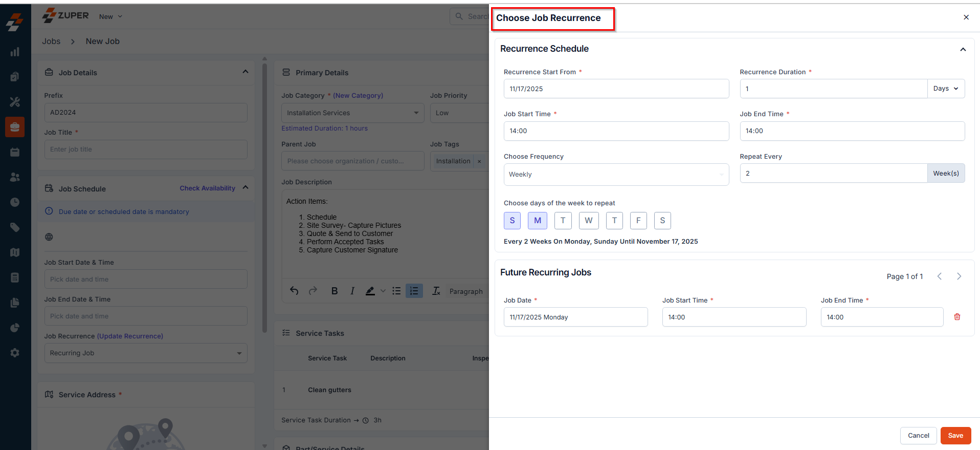Screen dimensions: 980x450
Task: Open the calendar icon in sidebar
Action: tap(15, 152)
